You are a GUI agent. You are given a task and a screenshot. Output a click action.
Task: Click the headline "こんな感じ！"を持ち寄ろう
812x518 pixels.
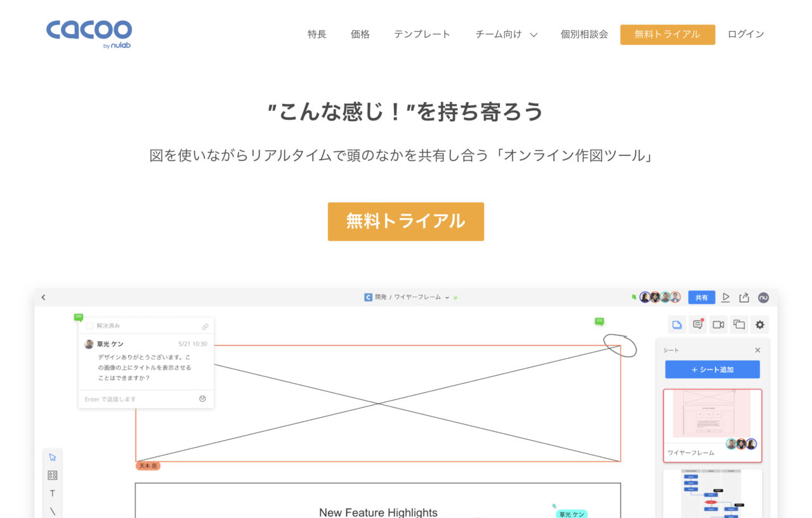click(x=406, y=112)
